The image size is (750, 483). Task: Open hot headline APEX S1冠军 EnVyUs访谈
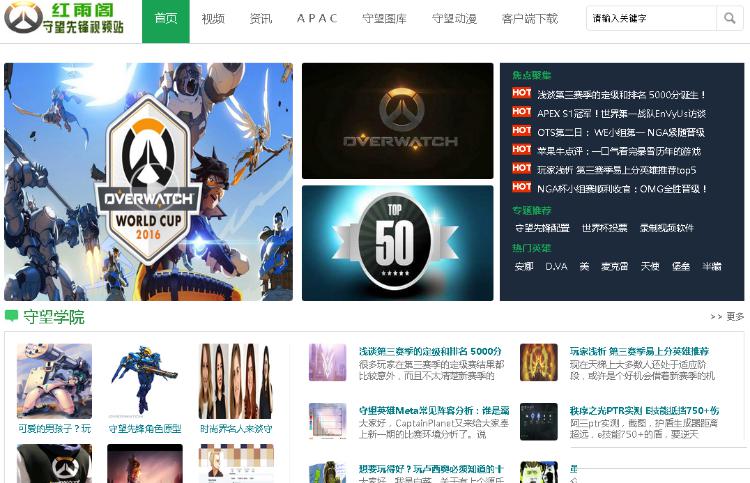pos(621,113)
